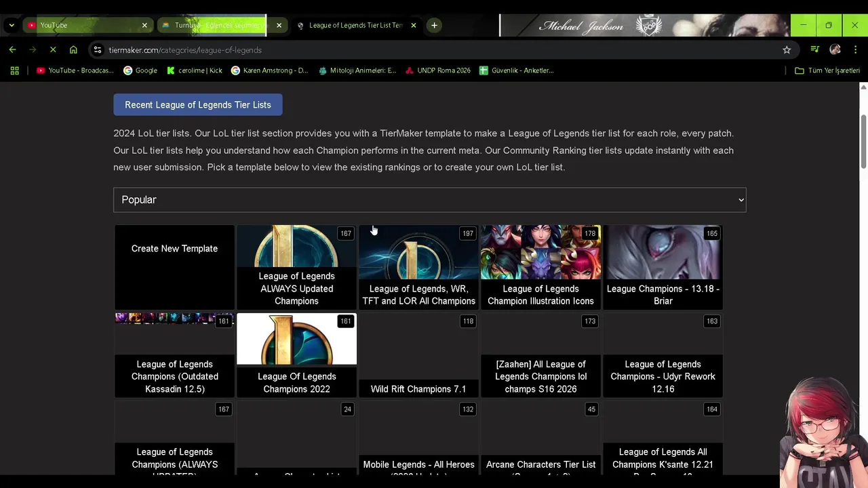Open All Champions K'sante 12.21 template
Viewport: 868px width, 488px height.
coord(663,439)
